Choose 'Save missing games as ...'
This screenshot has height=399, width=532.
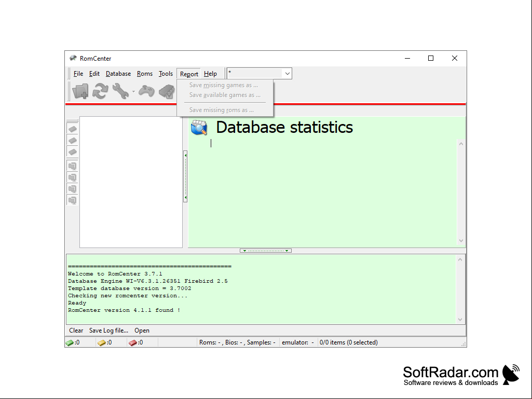pyautogui.click(x=225, y=85)
